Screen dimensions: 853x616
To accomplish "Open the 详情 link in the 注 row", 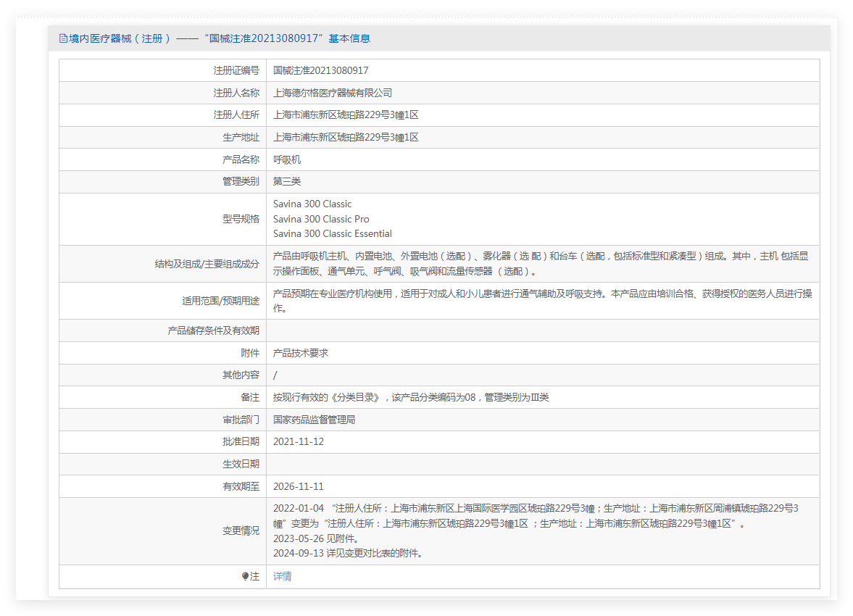I will (x=282, y=577).
